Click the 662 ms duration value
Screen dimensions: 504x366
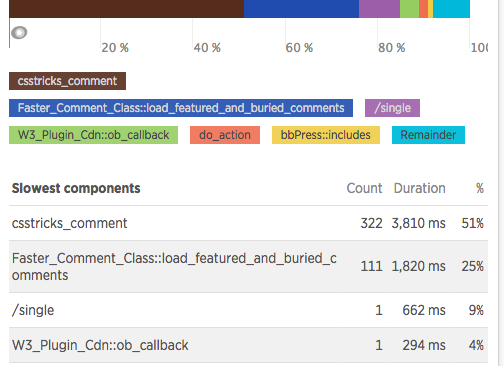pos(424,310)
